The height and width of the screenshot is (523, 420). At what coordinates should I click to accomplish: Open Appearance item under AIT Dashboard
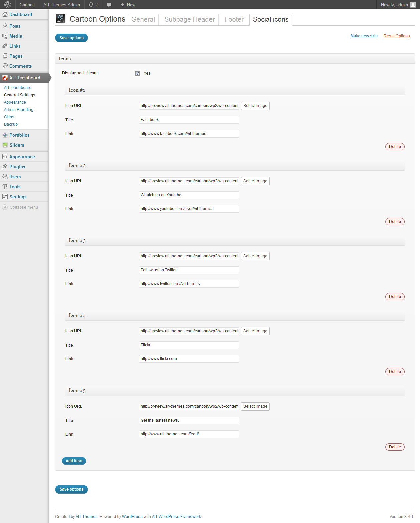[15, 102]
